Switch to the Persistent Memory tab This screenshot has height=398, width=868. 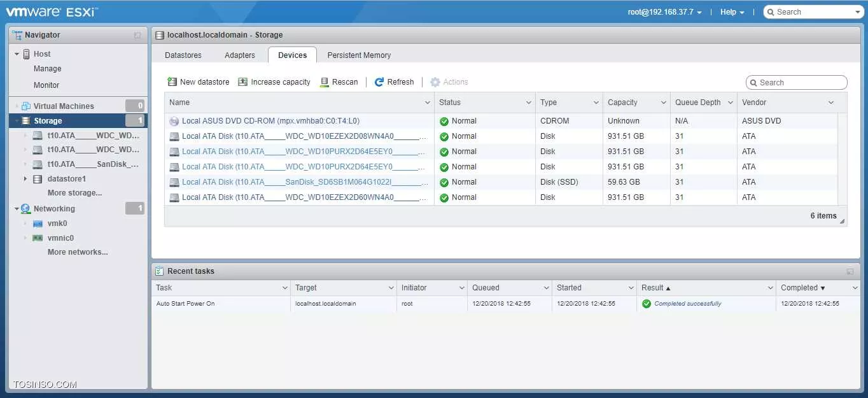359,55
